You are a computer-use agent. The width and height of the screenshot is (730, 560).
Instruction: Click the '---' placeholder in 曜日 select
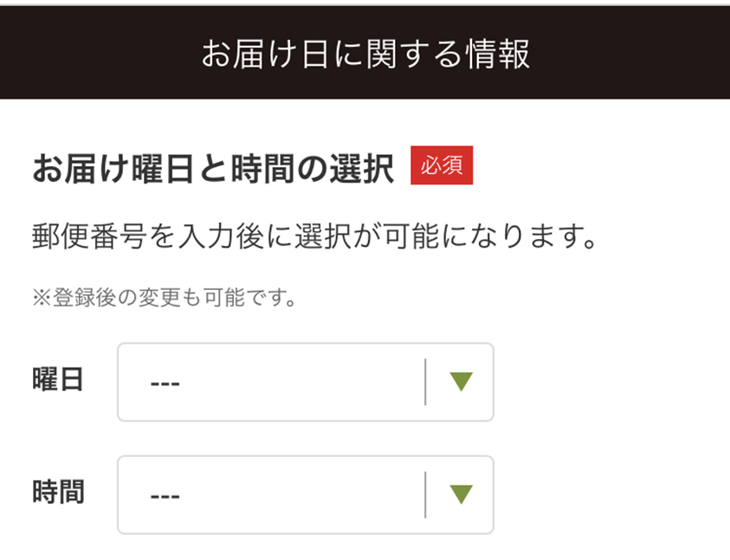coord(165,383)
